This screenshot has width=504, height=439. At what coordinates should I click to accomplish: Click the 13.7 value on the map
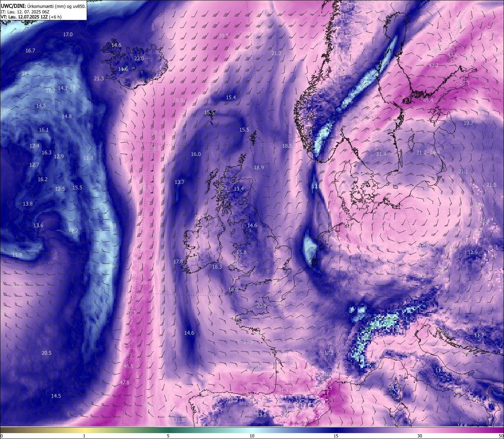(179, 182)
